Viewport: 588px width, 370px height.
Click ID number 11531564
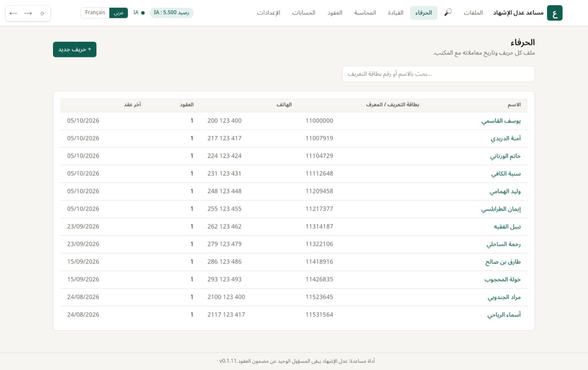coord(319,315)
